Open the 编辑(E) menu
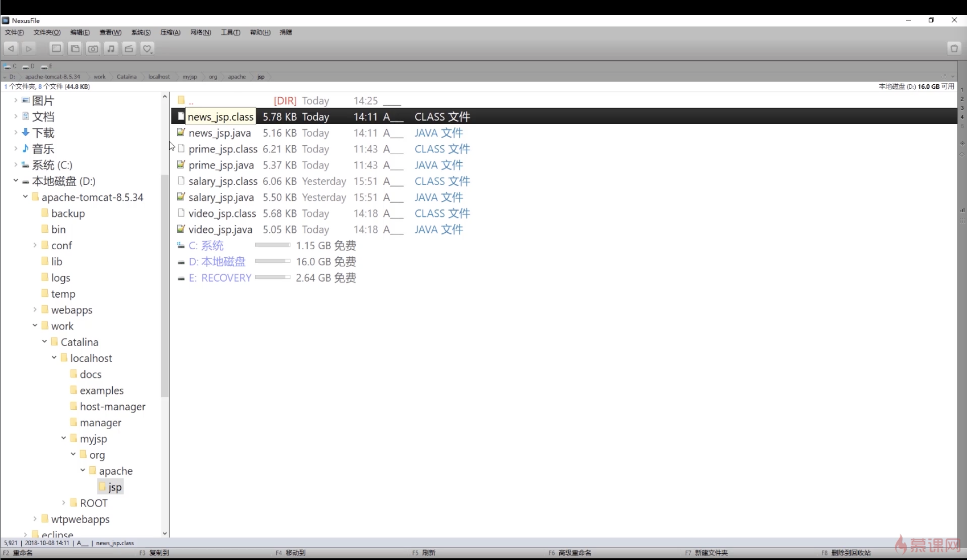 [x=80, y=32]
